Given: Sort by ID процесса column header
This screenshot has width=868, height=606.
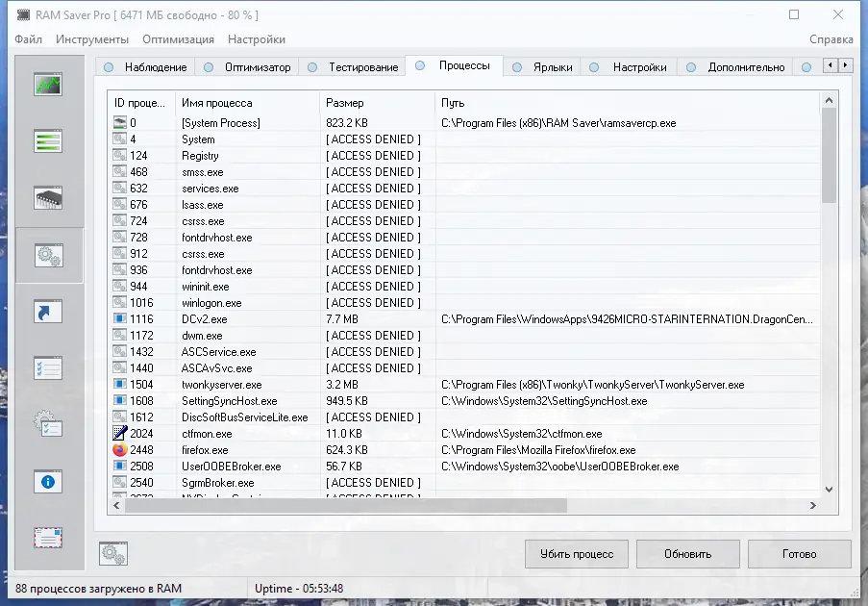Looking at the screenshot, I should coord(141,103).
